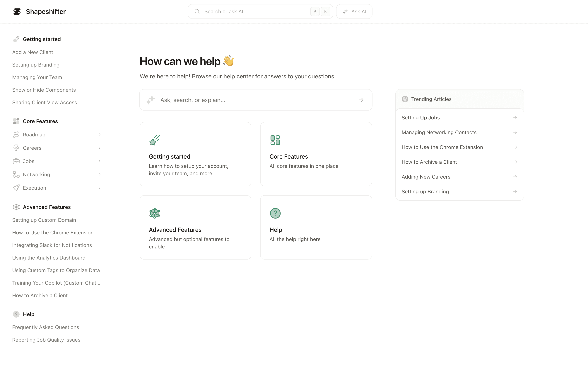
Task: Expand the Careers section chevron
Action: [99, 148]
